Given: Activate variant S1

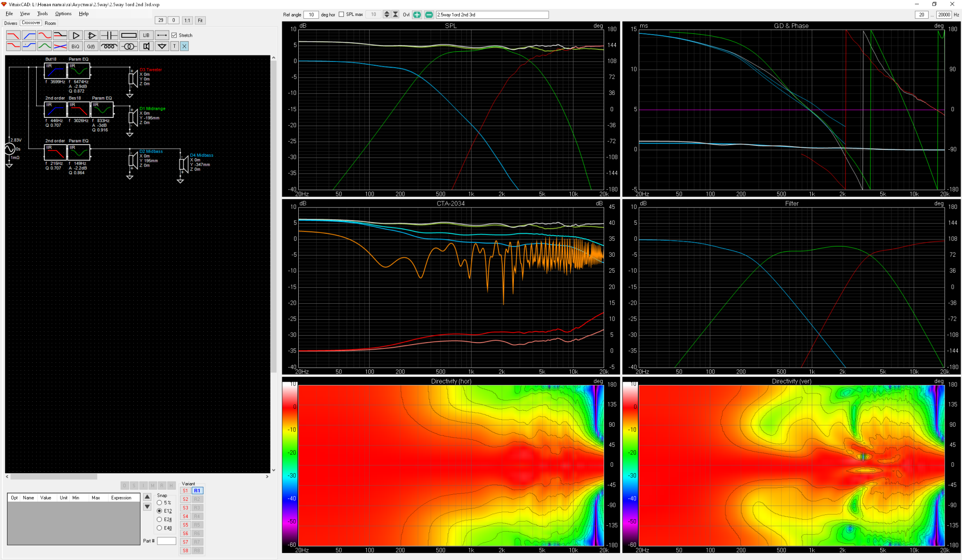Looking at the screenshot, I should coord(186,491).
